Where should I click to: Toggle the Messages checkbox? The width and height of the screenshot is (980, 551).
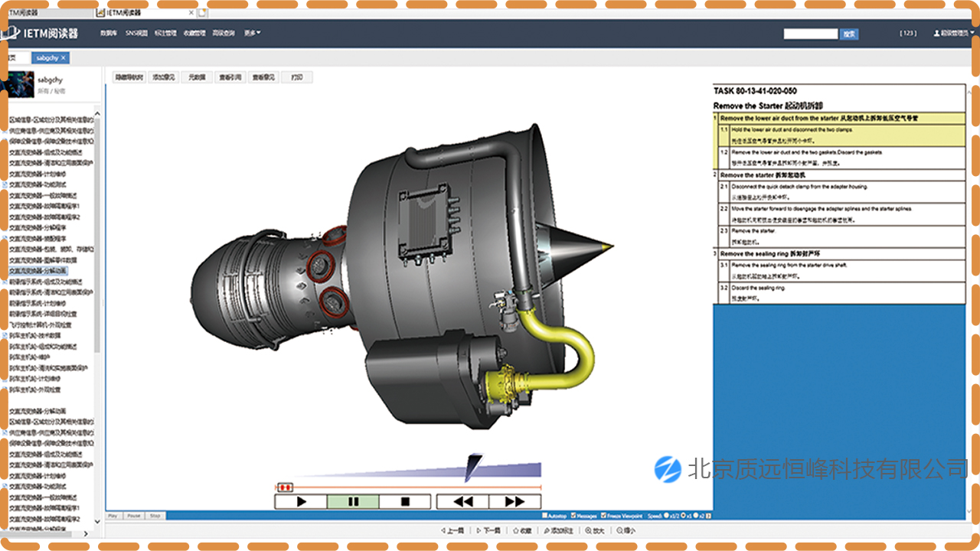pyautogui.click(x=573, y=516)
